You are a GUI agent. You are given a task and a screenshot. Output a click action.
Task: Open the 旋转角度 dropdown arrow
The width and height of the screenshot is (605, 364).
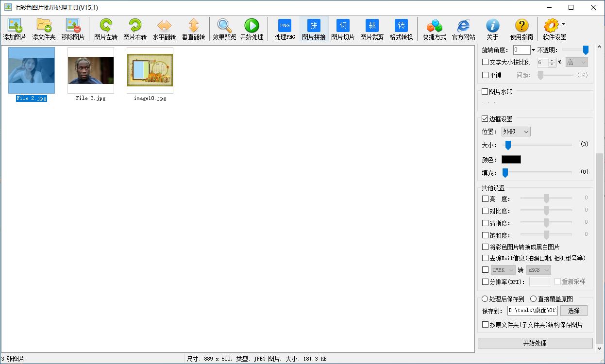(533, 50)
